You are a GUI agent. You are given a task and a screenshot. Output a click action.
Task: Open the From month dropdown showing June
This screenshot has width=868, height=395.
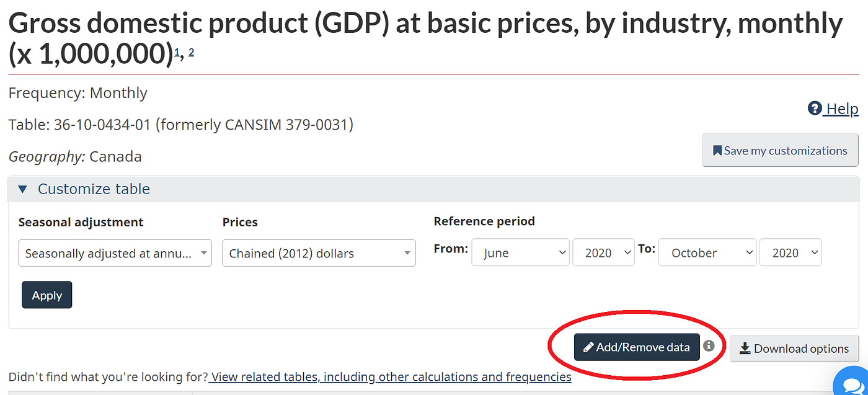coord(520,252)
